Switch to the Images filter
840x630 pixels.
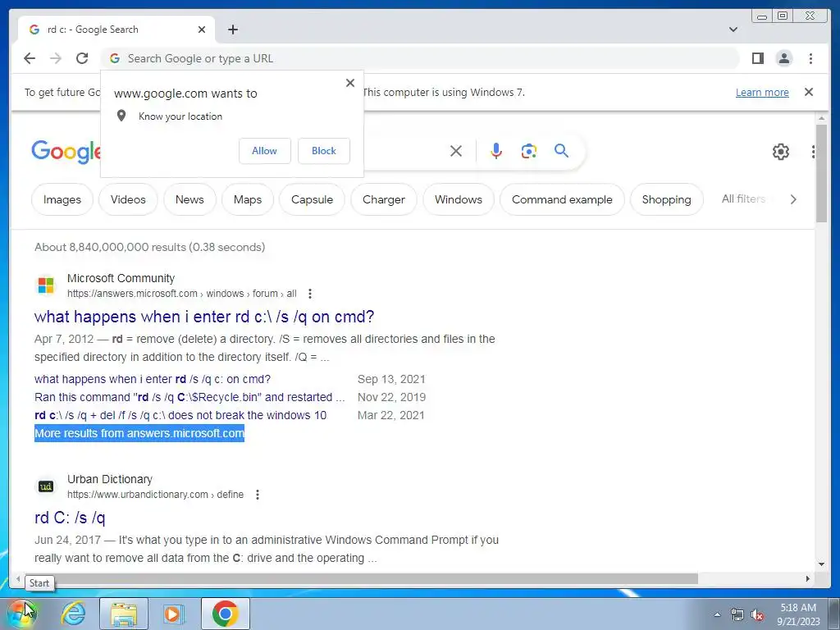62,200
